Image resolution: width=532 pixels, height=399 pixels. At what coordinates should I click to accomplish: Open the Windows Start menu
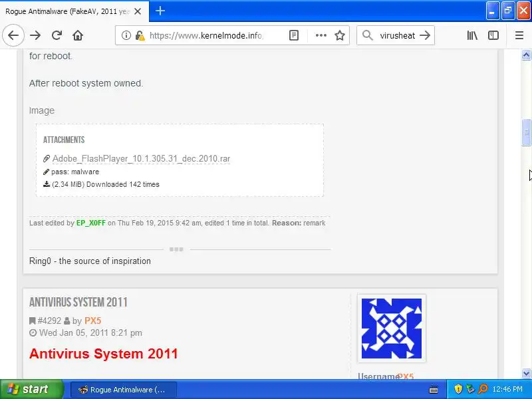tap(31, 389)
